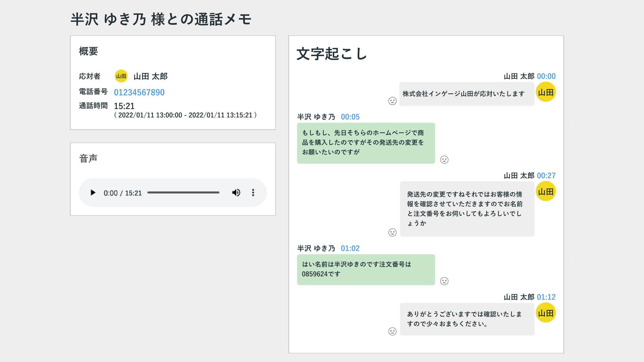This screenshot has height=362, width=644.
Task: Click sentiment face icon for 01:02 message
Action: [x=444, y=281]
